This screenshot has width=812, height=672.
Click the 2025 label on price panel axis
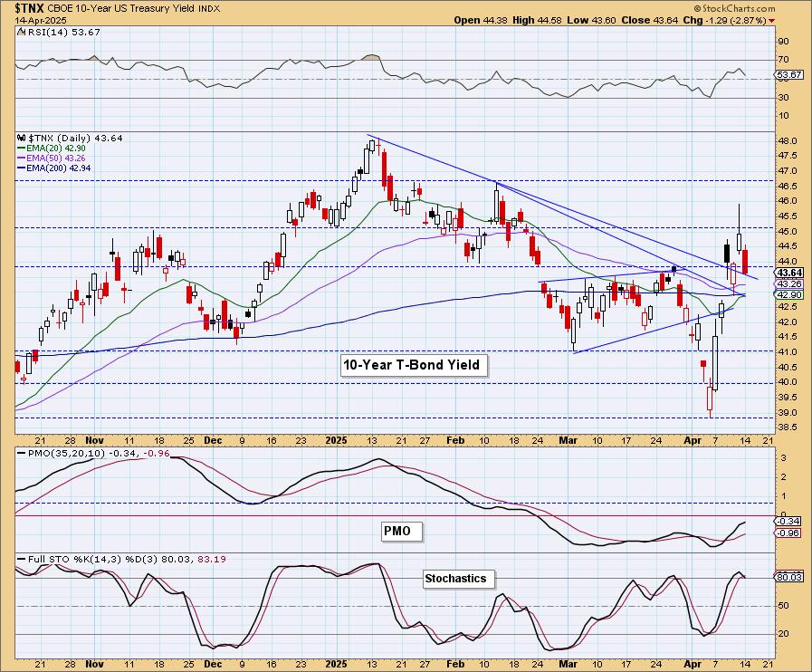337,440
